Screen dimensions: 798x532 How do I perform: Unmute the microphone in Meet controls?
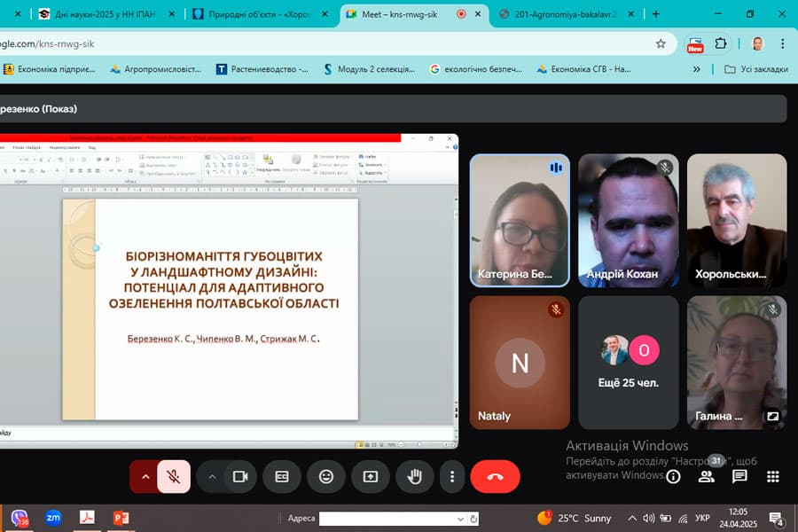[x=174, y=476]
